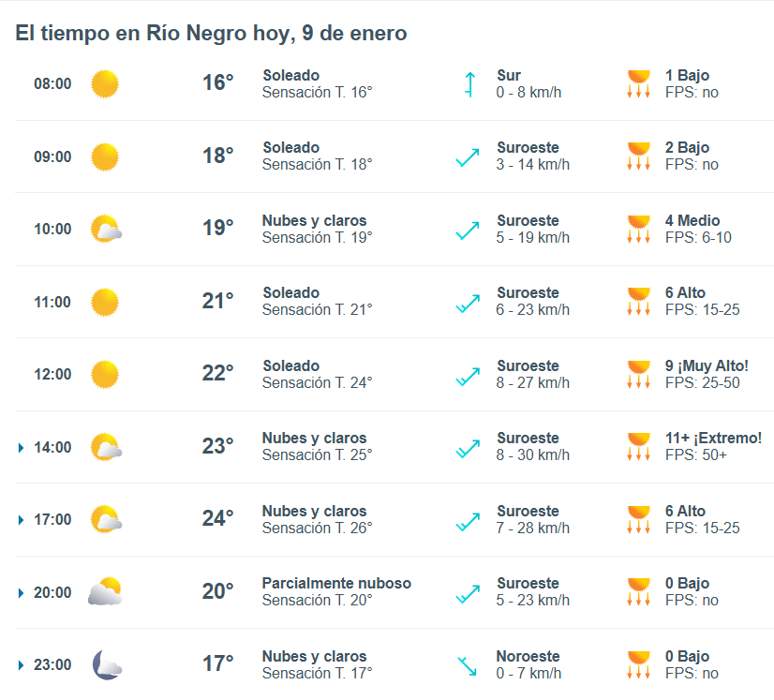Expand the 14:00 hourly forecast row

tap(21, 448)
